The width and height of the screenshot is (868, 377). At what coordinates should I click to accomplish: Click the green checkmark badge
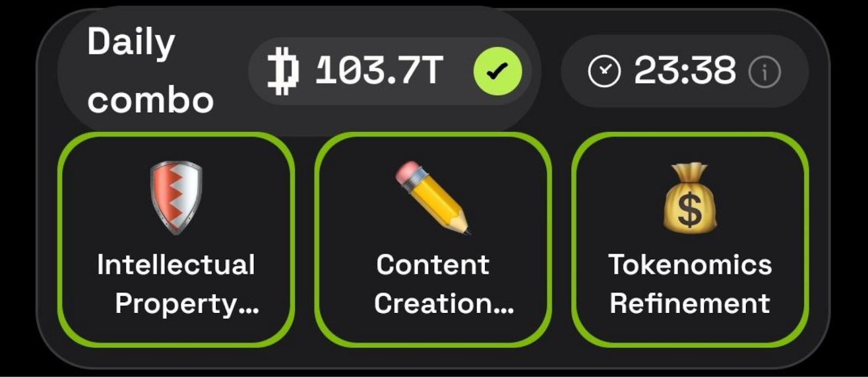coord(497,71)
